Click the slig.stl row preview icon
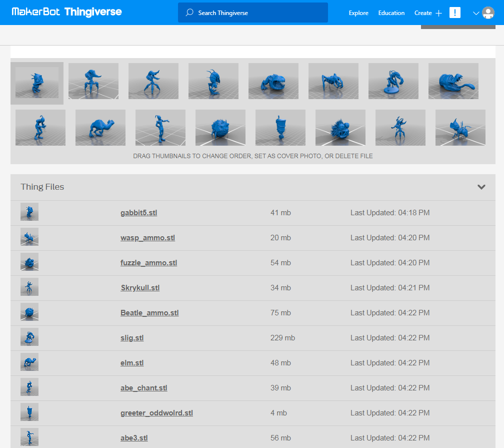This screenshot has height=448, width=504. (29, 337)
